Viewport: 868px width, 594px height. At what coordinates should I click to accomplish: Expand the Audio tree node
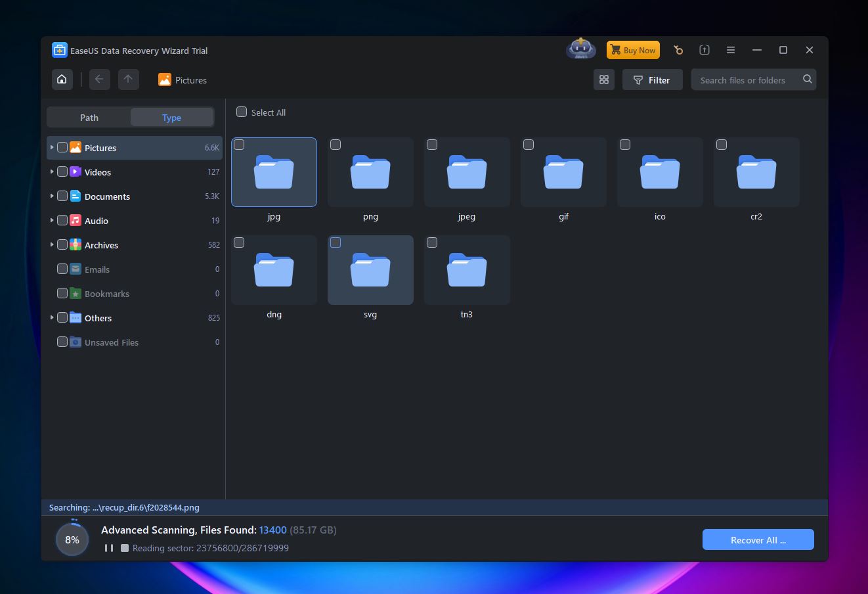52,220
